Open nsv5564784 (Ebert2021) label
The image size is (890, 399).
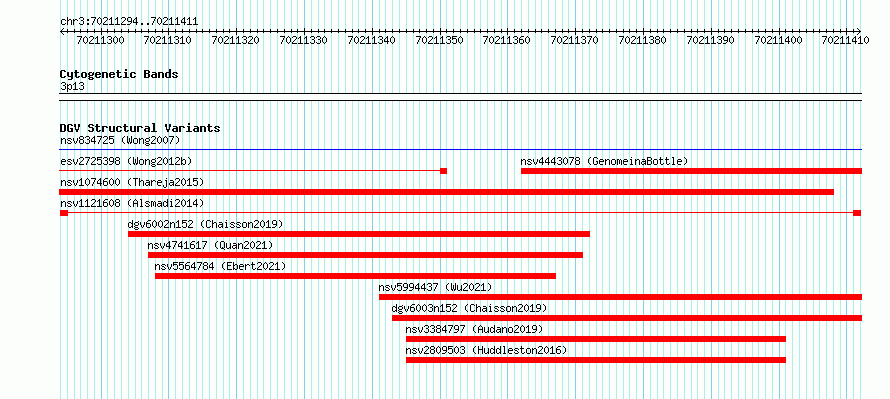pos(220,266)
